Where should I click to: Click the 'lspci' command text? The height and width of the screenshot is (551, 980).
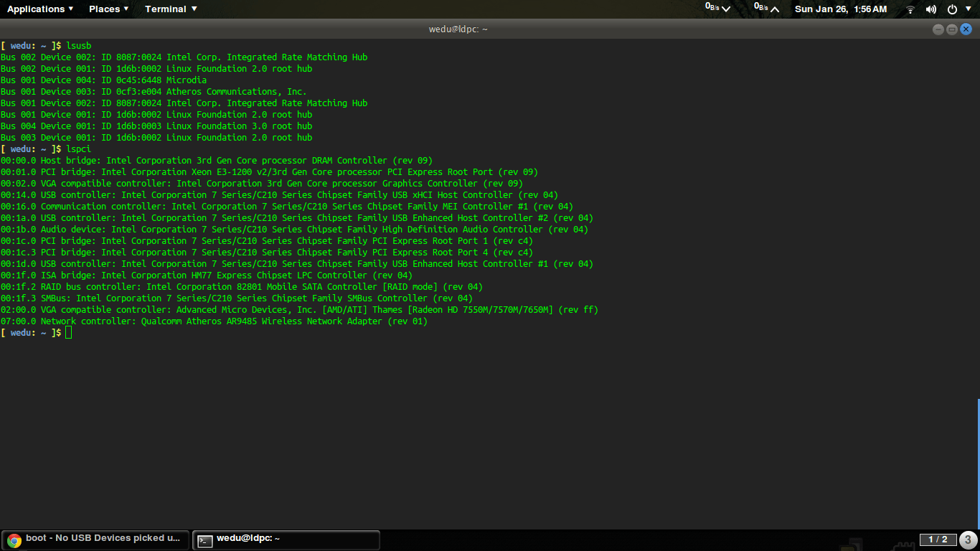[79, 149]
